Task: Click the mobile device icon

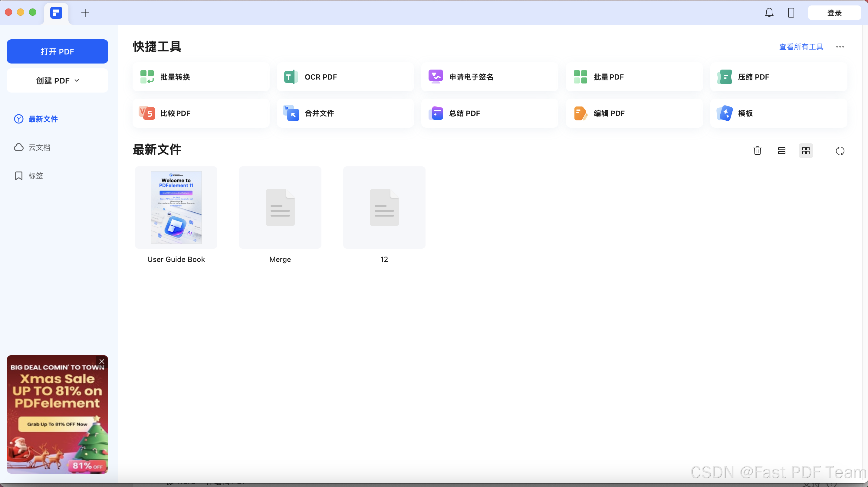Action: pos(791,13)
